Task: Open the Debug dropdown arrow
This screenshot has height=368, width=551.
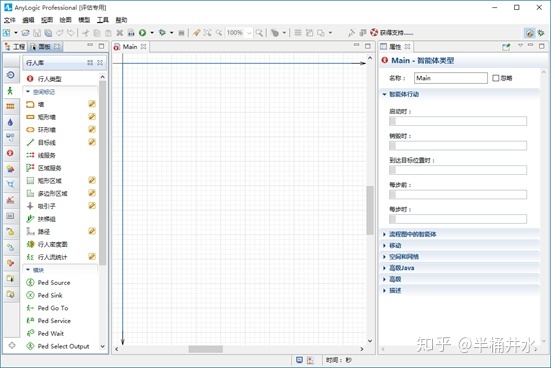Action: (x=171, y=33)
